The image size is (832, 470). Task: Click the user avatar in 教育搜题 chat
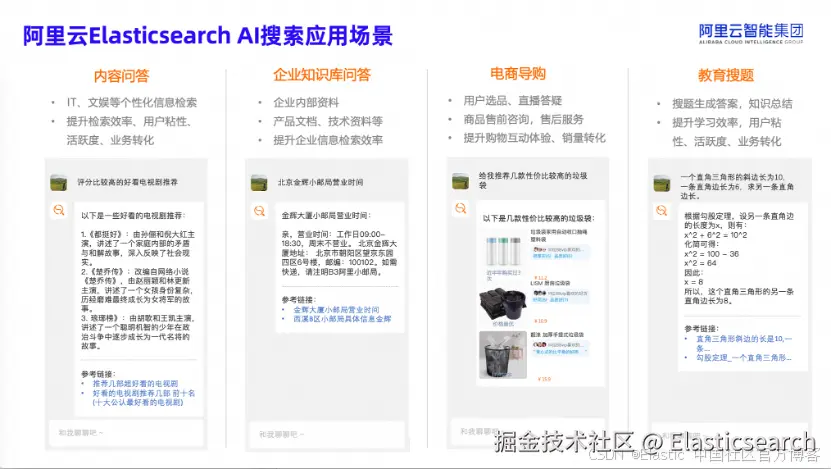(662, 184)
